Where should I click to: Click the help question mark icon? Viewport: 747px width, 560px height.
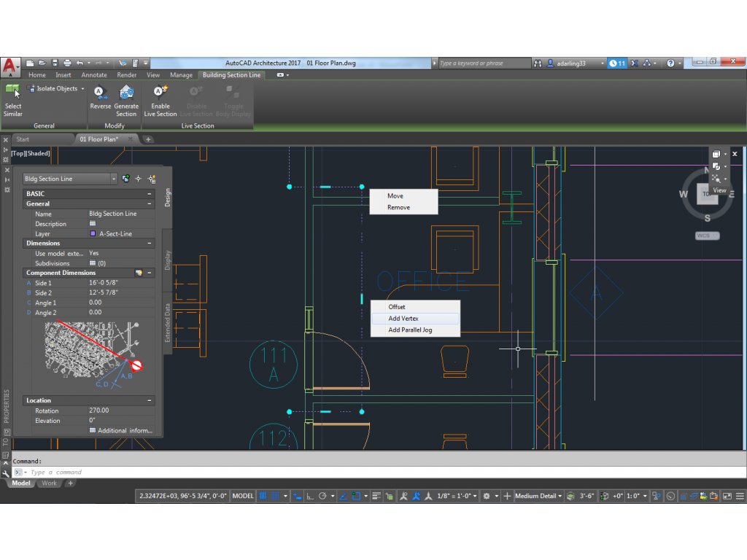click(670, 63)
